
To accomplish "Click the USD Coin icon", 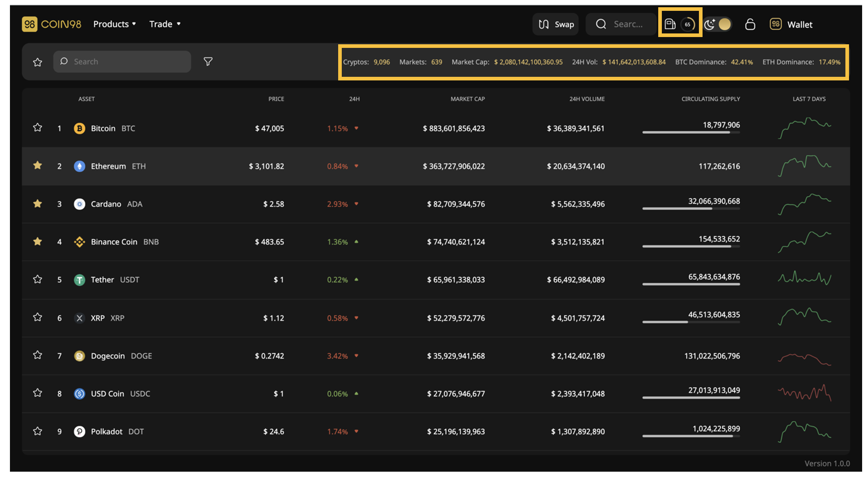I will (80, 394).
